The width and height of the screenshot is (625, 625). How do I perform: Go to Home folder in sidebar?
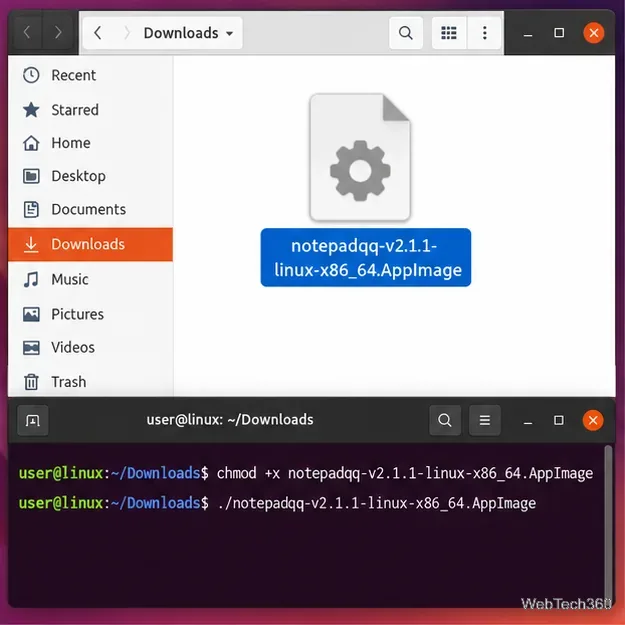pyautogui.click(x=90, y=143)
